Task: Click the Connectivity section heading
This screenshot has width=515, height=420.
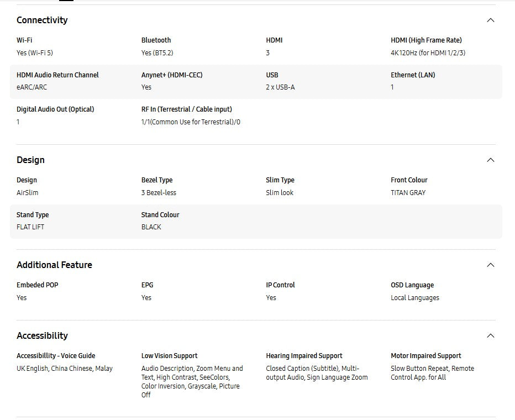Action: 42,20
